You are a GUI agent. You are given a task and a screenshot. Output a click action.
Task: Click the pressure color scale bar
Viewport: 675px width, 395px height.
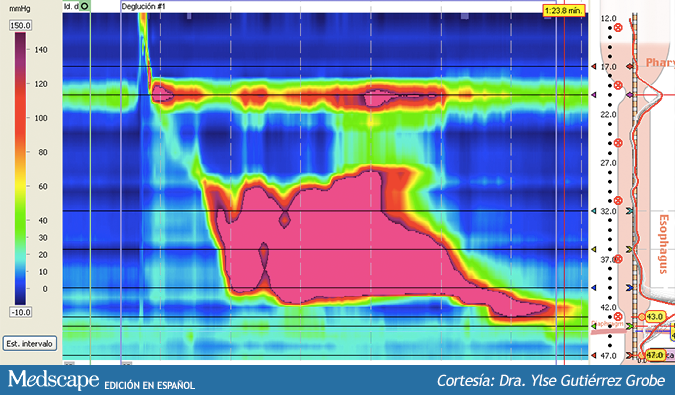(x=20, y=169)
